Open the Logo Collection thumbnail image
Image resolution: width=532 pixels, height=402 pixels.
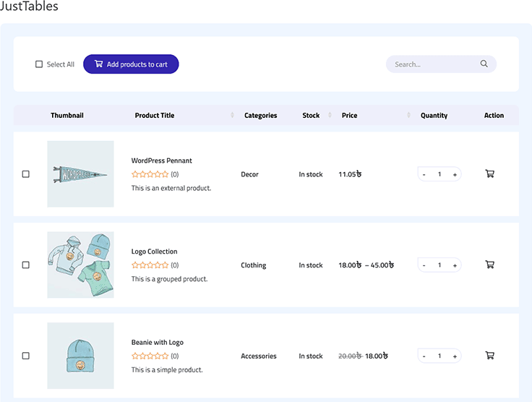tap(80, 265)
